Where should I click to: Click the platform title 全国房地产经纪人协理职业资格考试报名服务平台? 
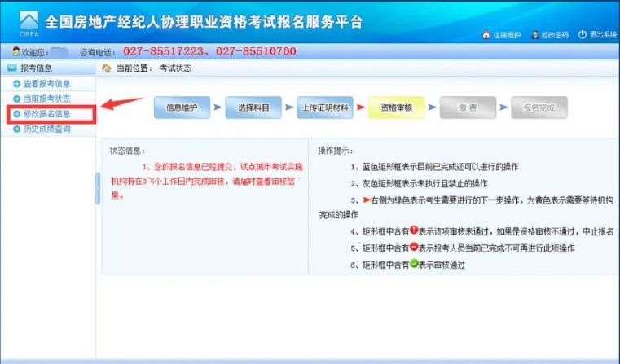(x=203, y=22)
